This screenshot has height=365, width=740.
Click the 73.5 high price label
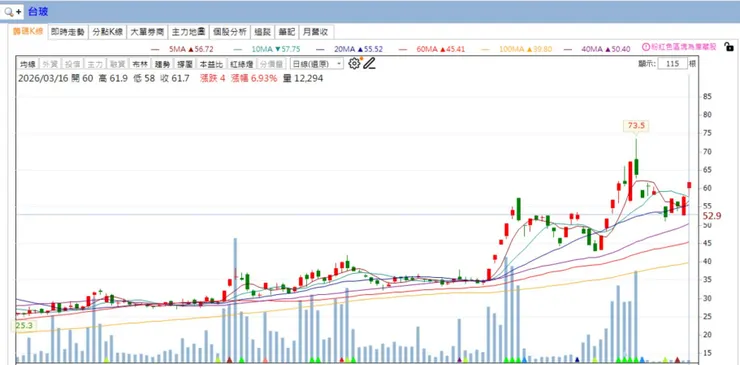pos(636,125)
